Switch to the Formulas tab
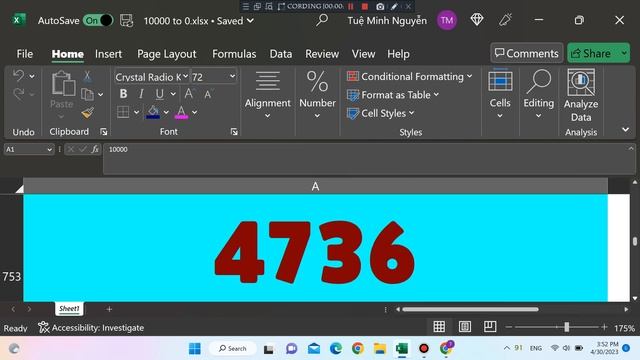 (x=234, y=54)
